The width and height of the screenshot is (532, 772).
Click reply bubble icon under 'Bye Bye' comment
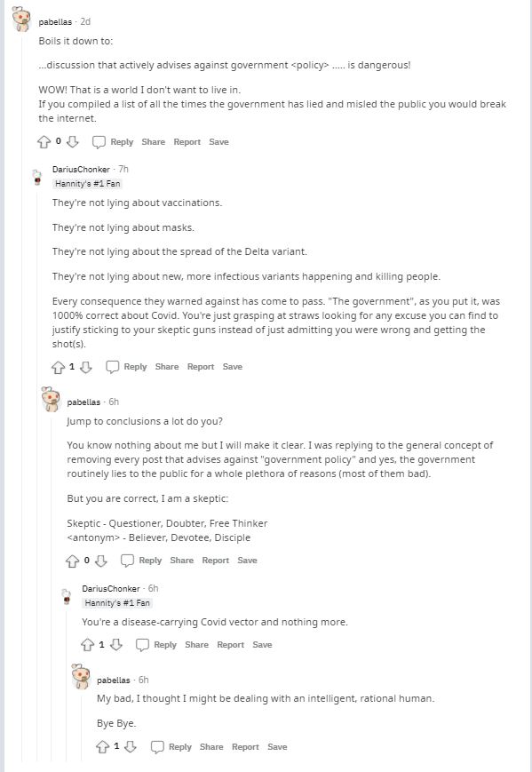[157, 747]
